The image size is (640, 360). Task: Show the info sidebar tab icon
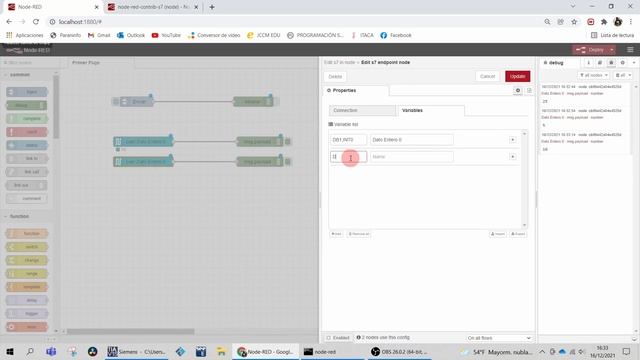click(x=588, y=63)
